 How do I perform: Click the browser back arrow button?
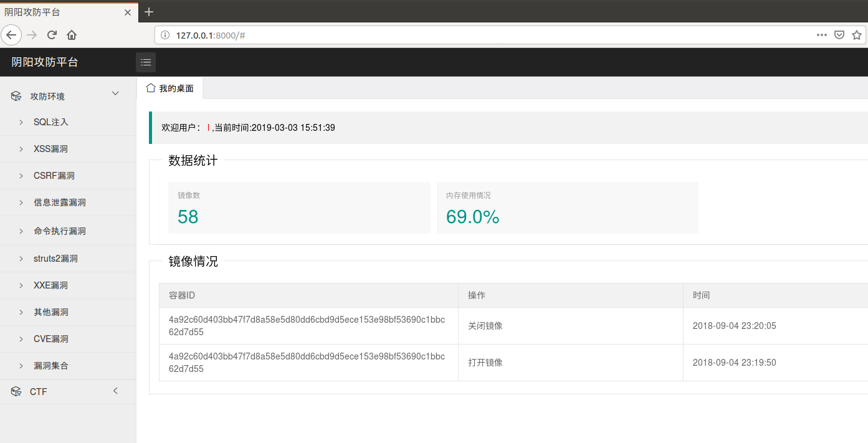coord(11,35)
